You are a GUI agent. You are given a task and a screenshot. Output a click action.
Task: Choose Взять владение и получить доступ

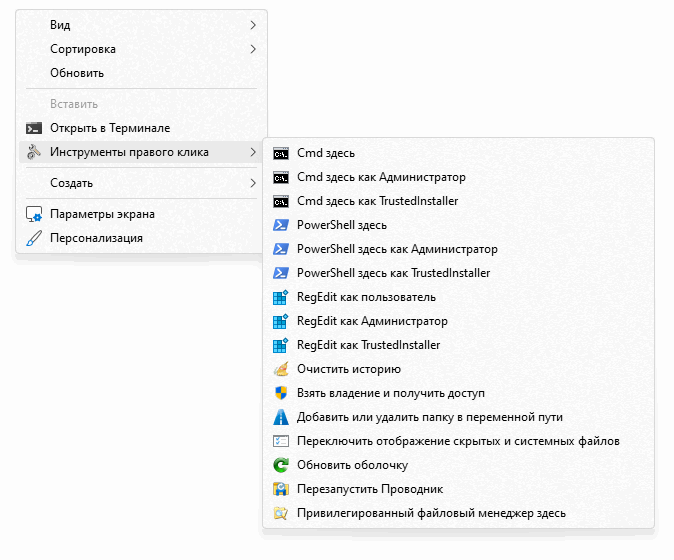click(x=458, y=393)
